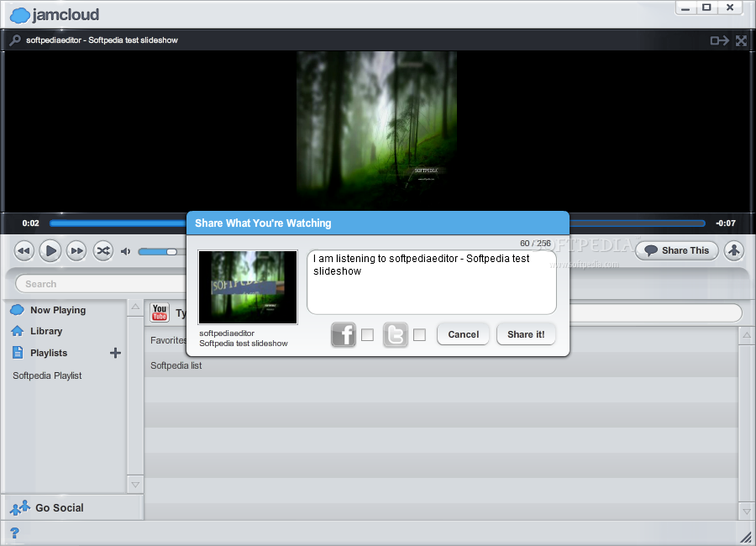Open Playlists section in sidebar
This screenshot has height=546, width=756.
49,353
